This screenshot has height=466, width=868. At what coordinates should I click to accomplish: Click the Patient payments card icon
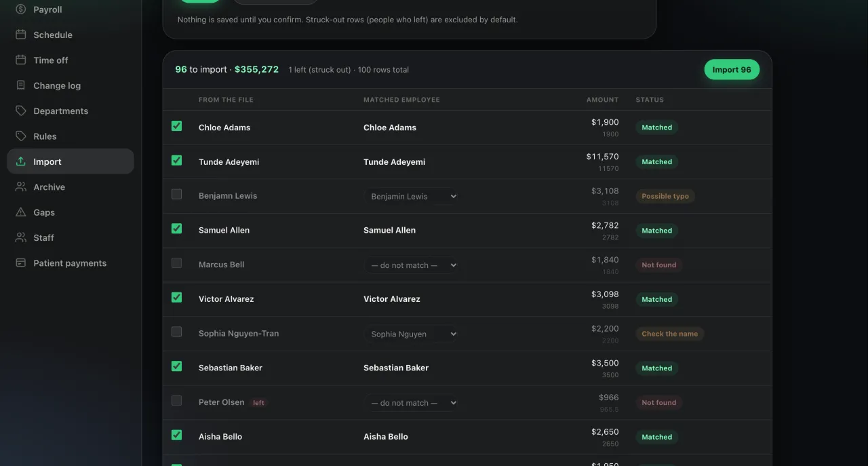pyautogui.click(x=20, y=263)
